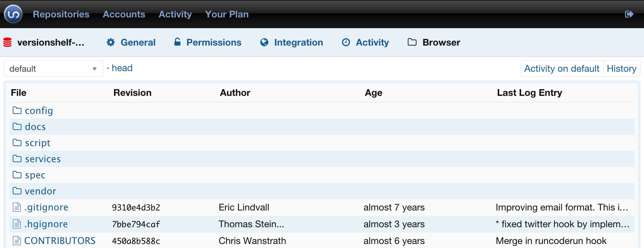Image resolution: width=644 pixels, height=248 pixels.
Task: Go to Repositories in top navigation
Action: coord(61,14)
